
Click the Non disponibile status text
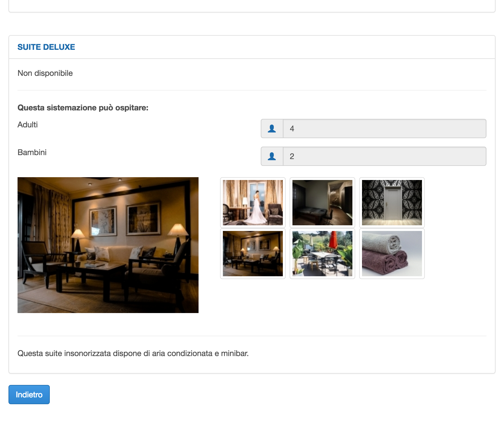point(45,73)
